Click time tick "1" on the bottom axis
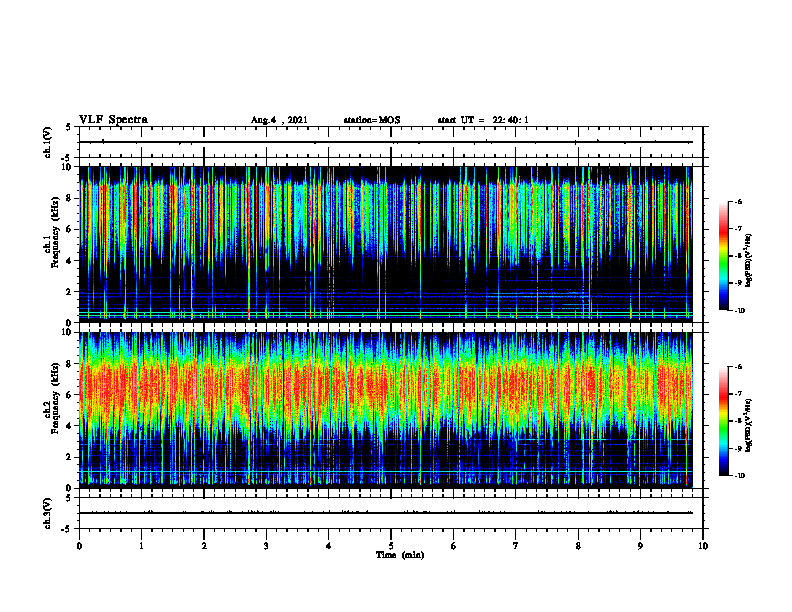 click(141, 546)
